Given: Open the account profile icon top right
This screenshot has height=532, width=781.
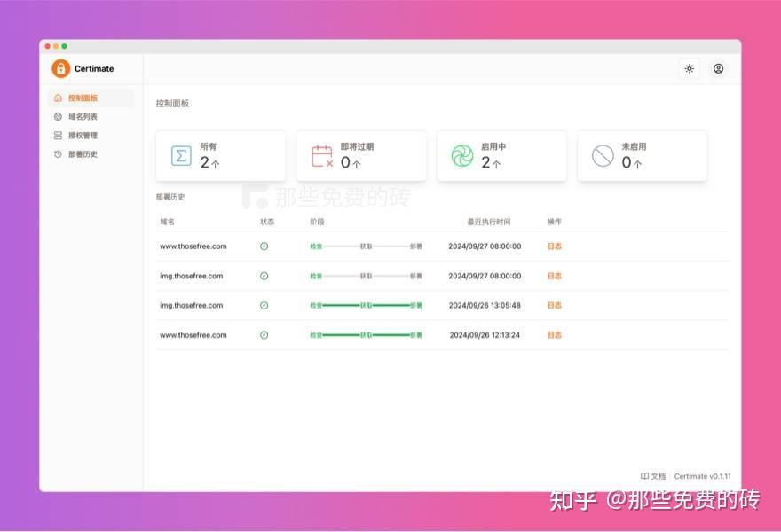Looking at the screenshot, I should (x=718, y=68).
